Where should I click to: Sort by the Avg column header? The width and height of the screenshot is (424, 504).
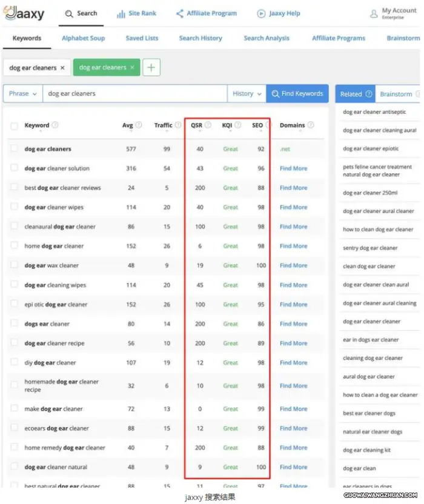127,125
